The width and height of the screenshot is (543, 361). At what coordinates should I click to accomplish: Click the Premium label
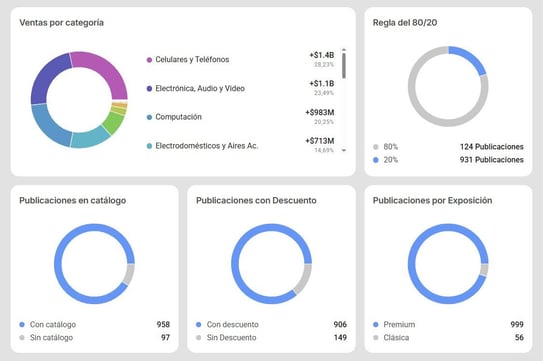click(399, 325)
